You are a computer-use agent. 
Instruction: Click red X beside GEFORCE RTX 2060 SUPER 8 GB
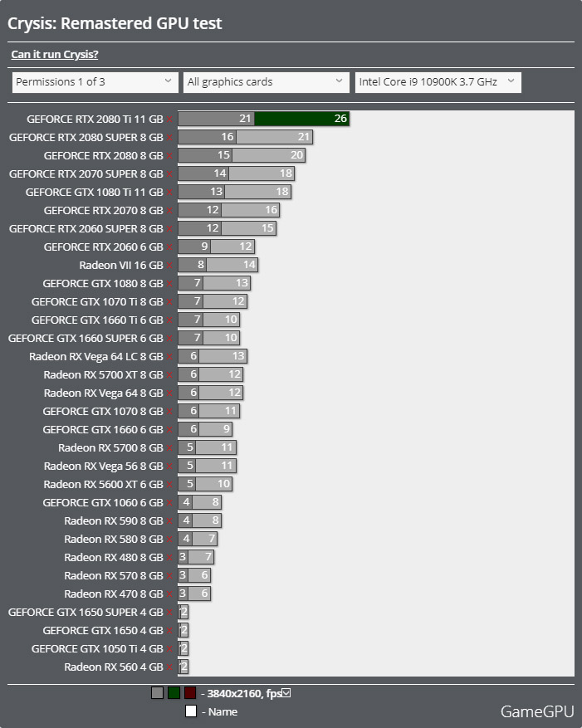click(169, 229)
